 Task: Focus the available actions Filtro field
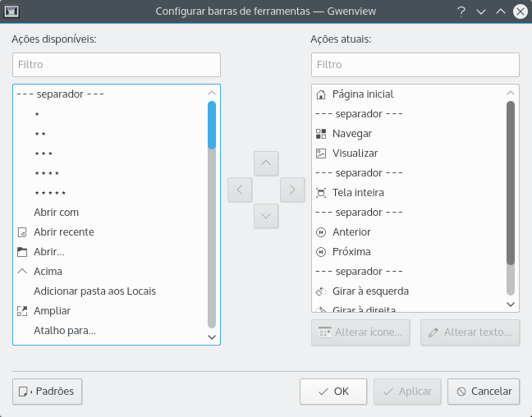[117, 64]
